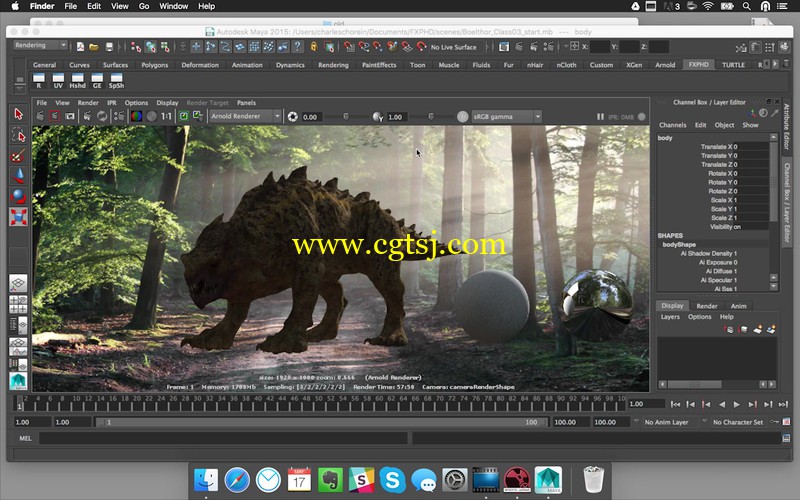The image size is (800, 500).
Task: Select the Move tool cone icon
Action: (x=18, y=176)
